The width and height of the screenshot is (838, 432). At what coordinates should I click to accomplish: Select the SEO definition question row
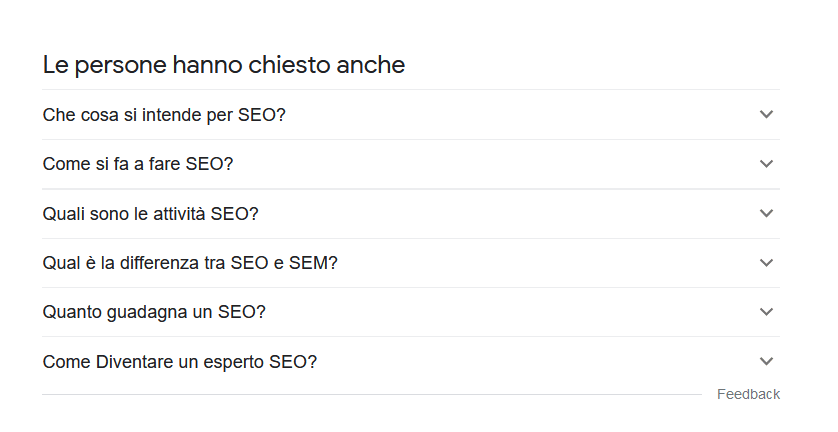tap(411, 115)
